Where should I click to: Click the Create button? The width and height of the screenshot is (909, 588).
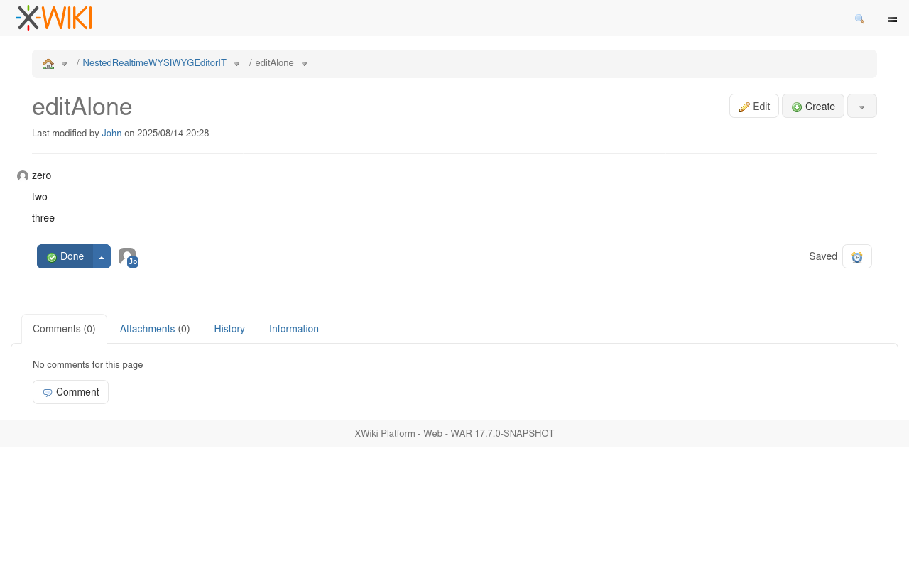point(813,106)
